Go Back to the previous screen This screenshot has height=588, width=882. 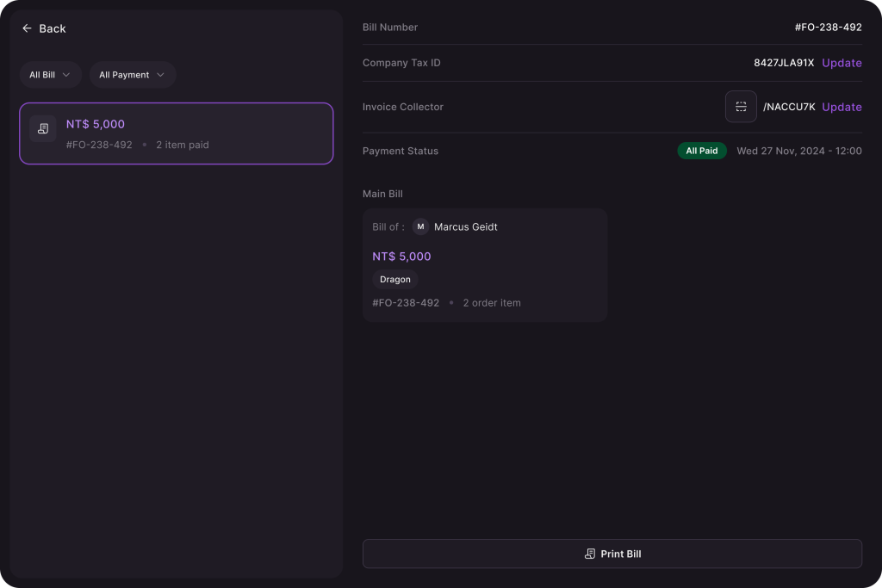point(44,28)
